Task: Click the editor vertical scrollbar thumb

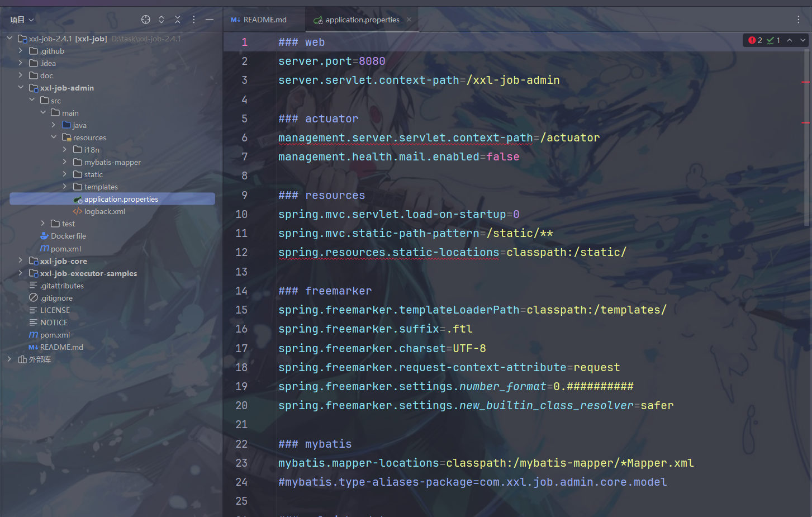Action: pyautogui.click(x=806, y=137)
